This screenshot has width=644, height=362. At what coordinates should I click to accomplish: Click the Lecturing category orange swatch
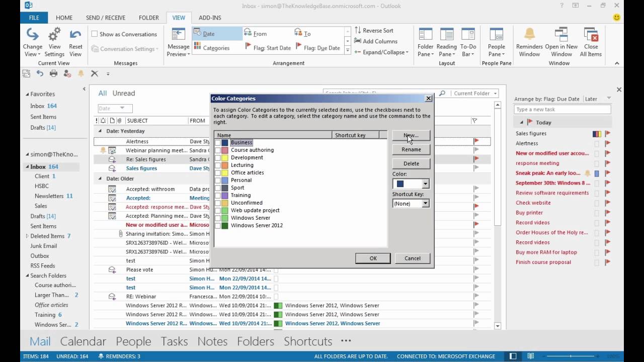(x=225, y=165)
